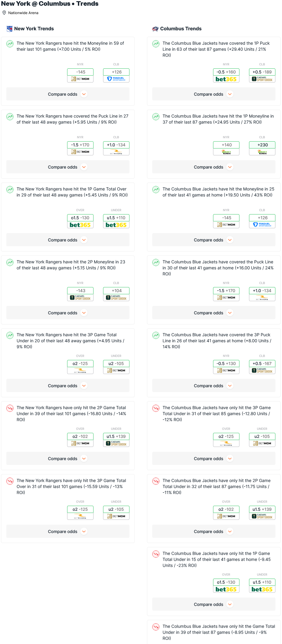Image resolution: width=282 pixels, height=644 pixels.
Task: Click the Columbus Blue Jackets team logo icon
Action: pos(155,29)
